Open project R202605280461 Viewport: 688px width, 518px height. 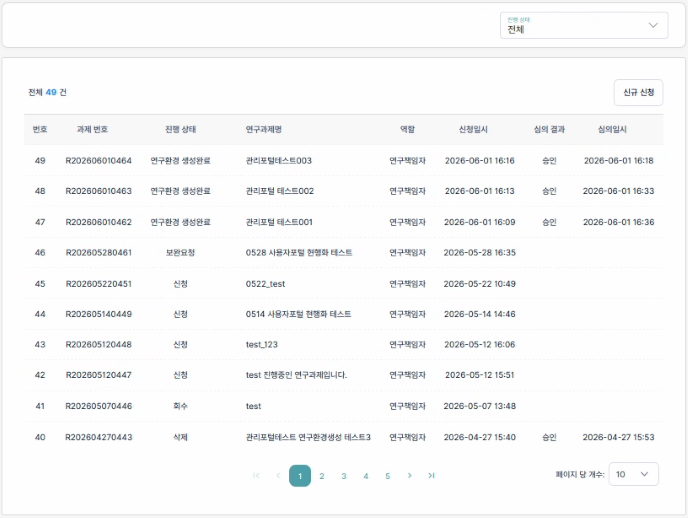(99, 253)
